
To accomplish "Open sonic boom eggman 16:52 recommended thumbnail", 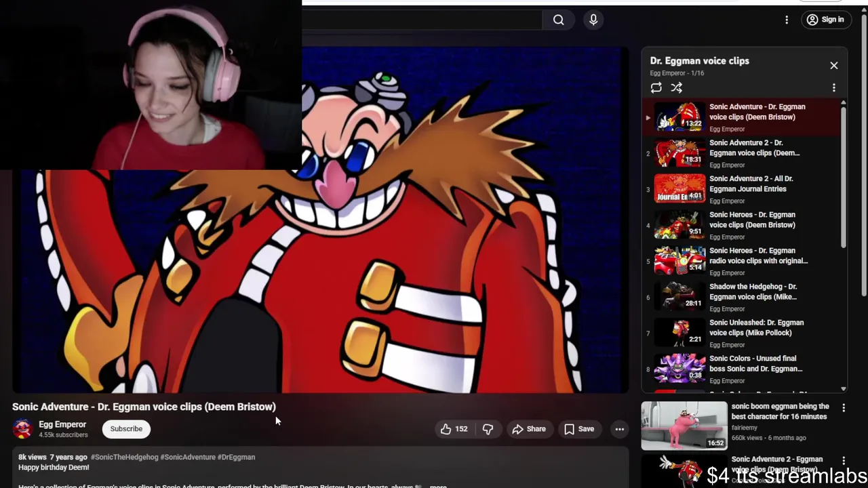I will (x=684, y=426).
